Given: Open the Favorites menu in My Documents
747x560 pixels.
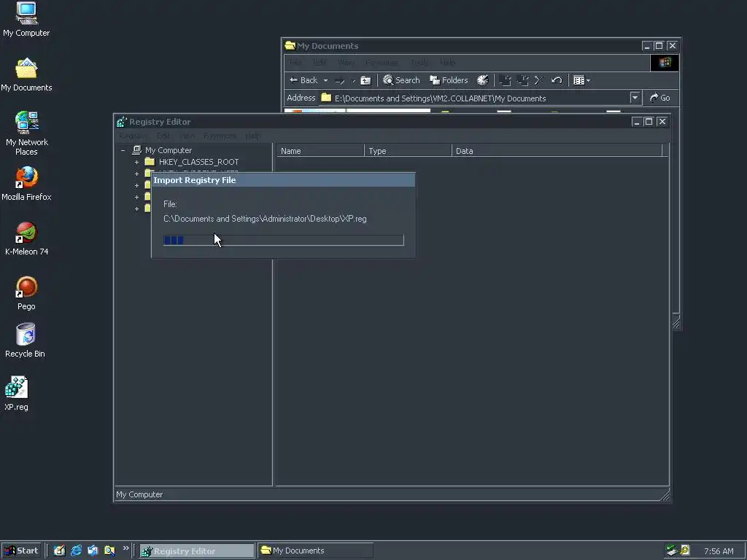Looking at the screenshot, I should click(x=382, y=63).
